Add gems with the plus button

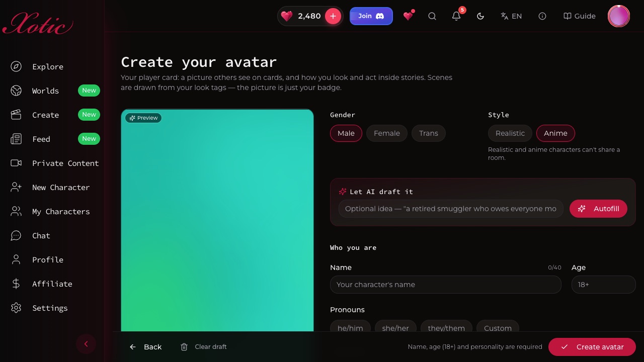(333, 16)
